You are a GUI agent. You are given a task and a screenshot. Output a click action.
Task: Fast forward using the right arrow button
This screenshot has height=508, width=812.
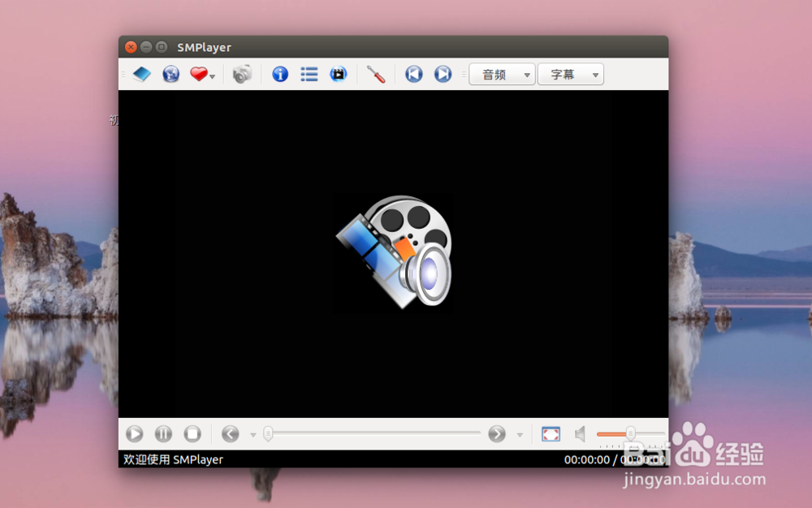[x=497, y=434]
